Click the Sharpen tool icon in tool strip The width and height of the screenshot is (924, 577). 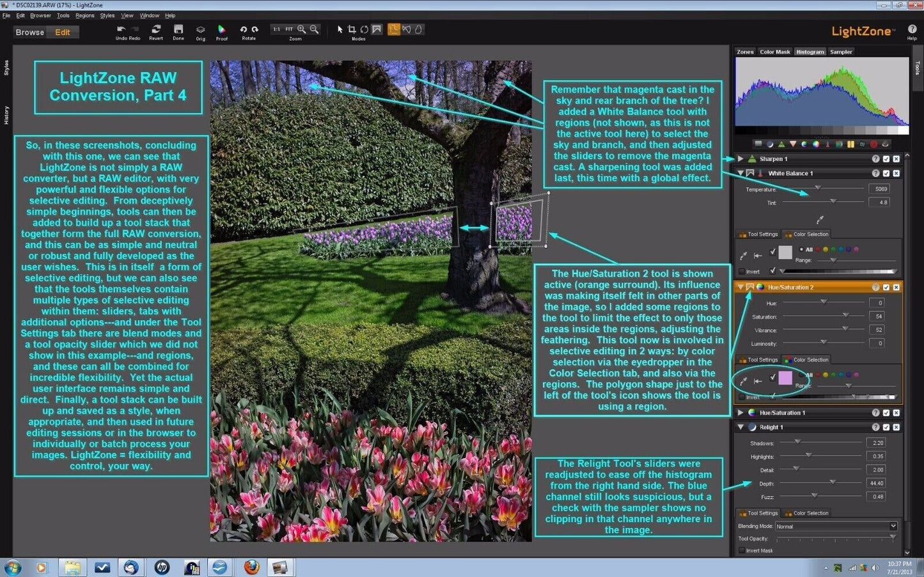coord(781,144)
